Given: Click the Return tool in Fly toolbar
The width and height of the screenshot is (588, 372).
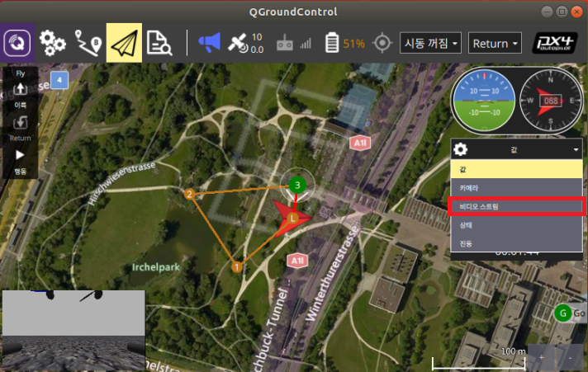Looking at the screenshot, I should (21, 128).
